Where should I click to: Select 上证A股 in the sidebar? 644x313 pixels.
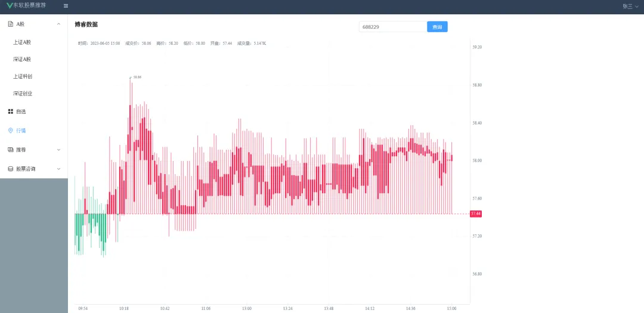[x=22, y=42]
